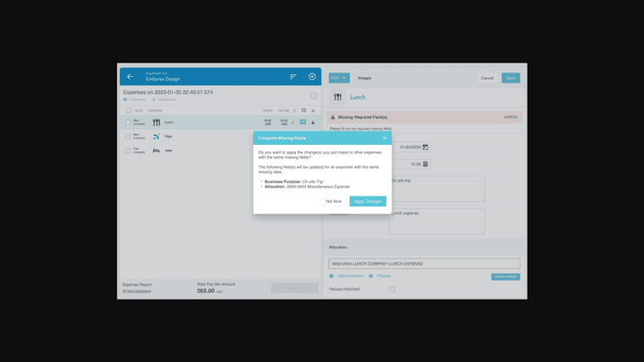Click the Description text area

coord(436,222)
